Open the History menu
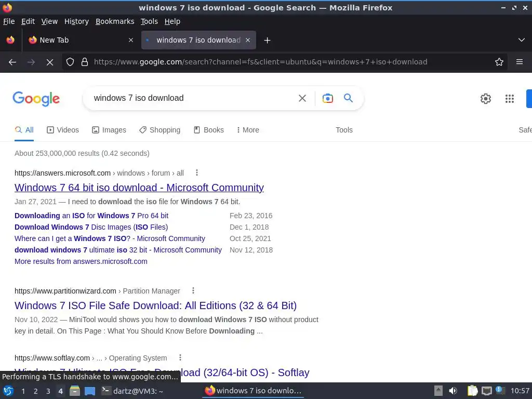 (x=76, y=21)
